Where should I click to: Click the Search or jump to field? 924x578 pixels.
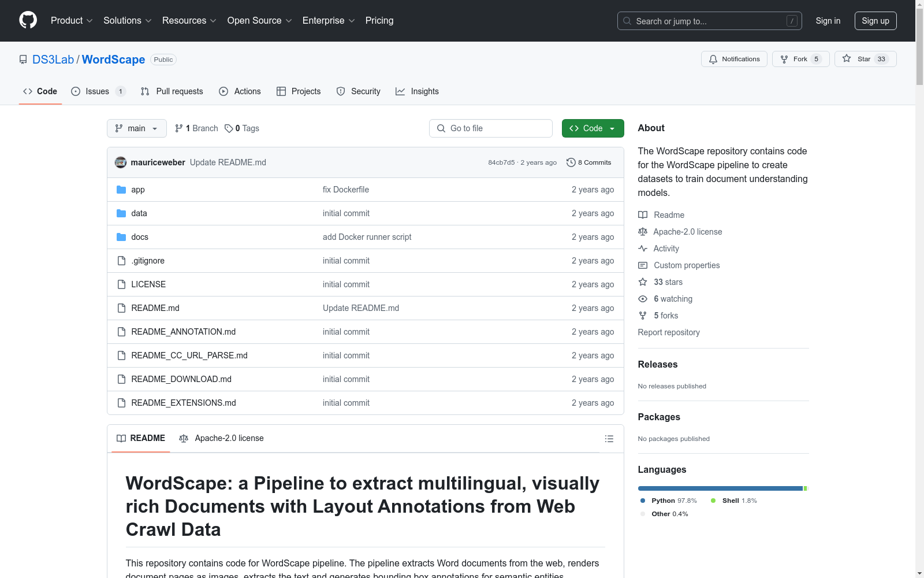coord(710,21)
